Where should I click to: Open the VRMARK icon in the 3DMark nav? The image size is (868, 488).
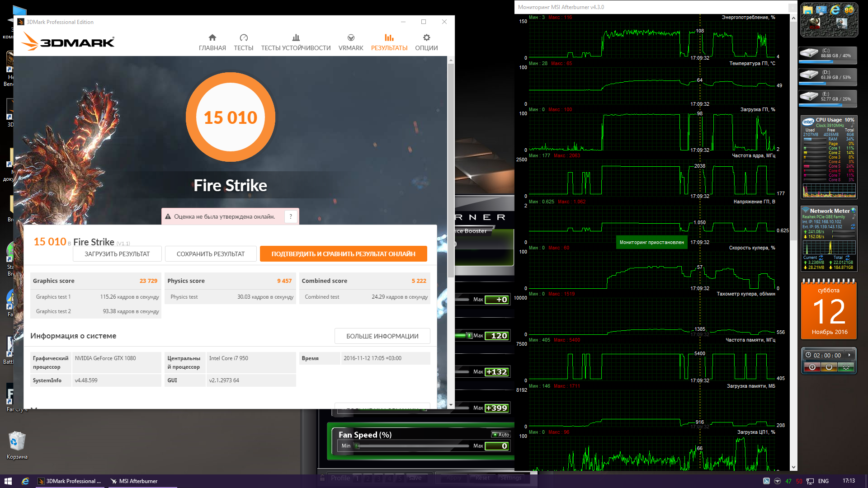tap(351, 38)
